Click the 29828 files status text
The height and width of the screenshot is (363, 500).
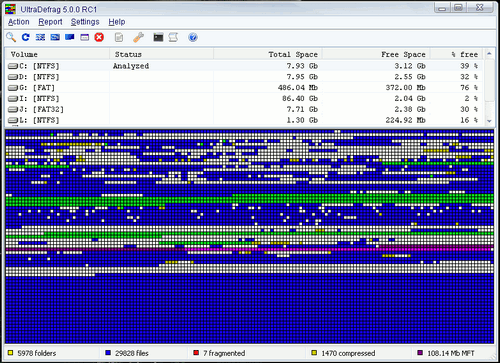pyautogui.click(x=132, y=353)
